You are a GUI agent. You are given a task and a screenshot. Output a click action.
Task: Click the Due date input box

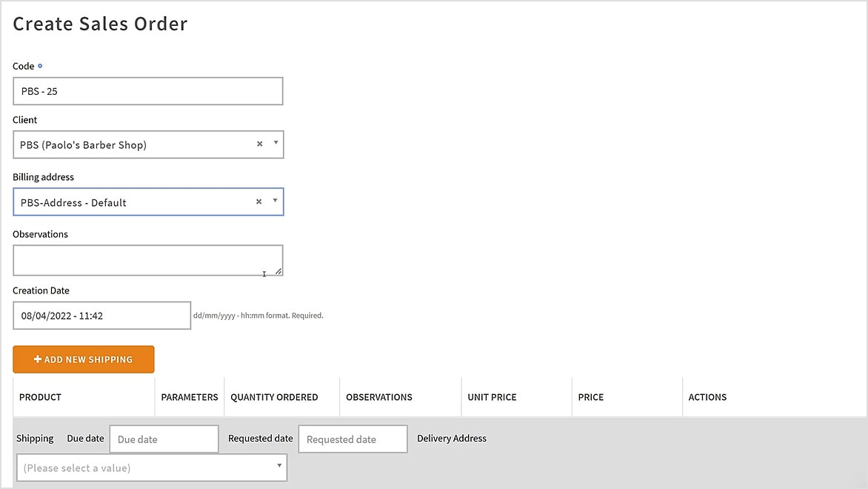(x=163, y=439)
